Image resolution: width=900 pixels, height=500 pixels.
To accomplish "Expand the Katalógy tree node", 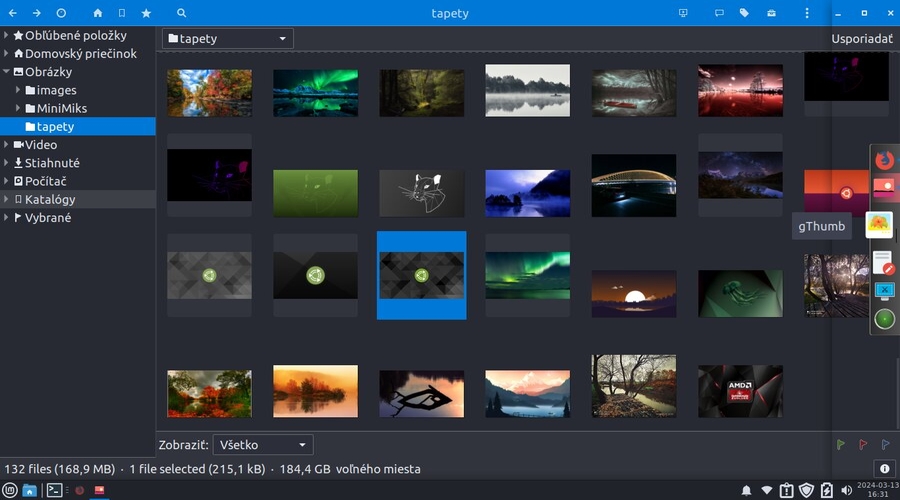I will (x=7, y=199).
